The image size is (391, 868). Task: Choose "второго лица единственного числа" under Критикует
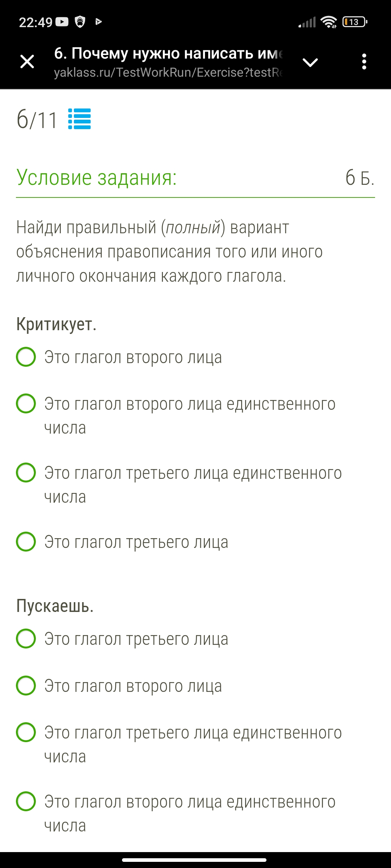(x=26, y=404)
